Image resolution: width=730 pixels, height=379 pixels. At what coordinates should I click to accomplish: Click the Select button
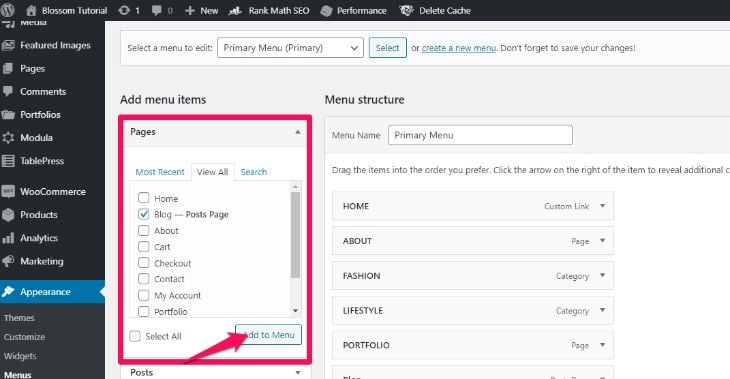point(387,48)
